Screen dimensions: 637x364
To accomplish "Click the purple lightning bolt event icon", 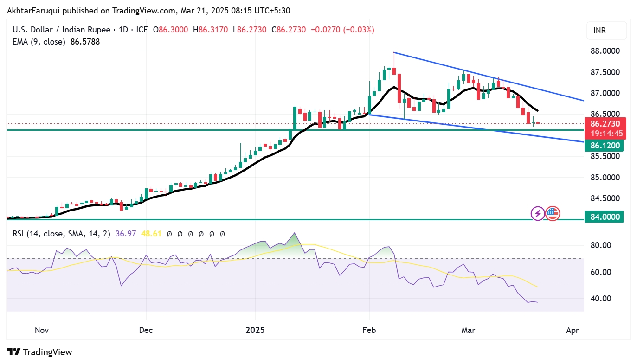I will coord(538,213).
